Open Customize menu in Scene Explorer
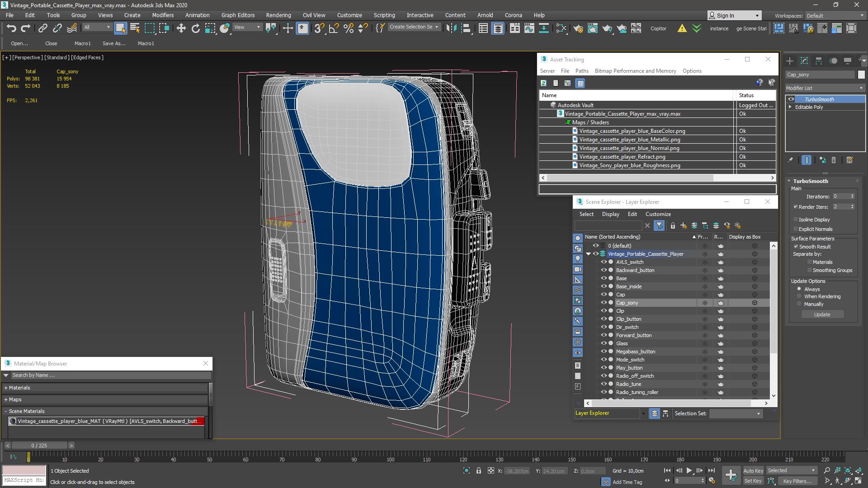 tap(658, 214)
